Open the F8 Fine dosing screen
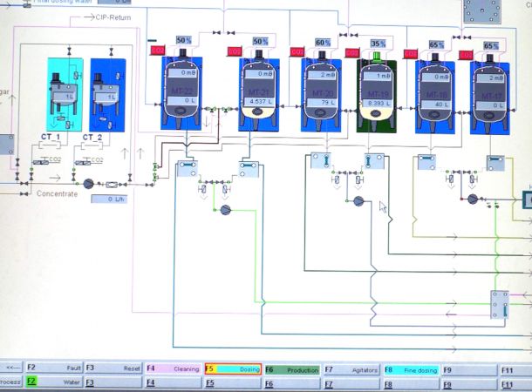This screenshot has height=392, width=532. [x=411, y=369]
